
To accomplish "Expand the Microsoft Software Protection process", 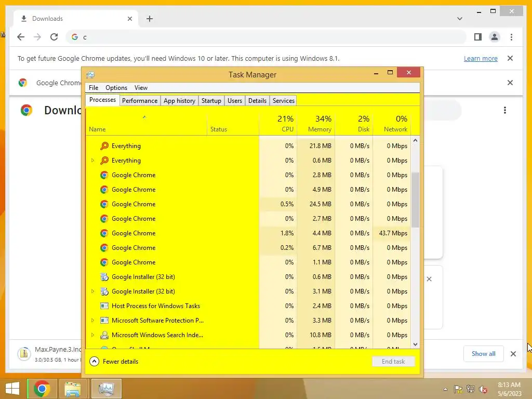I will pyautogui.click(x=92, y=321).
